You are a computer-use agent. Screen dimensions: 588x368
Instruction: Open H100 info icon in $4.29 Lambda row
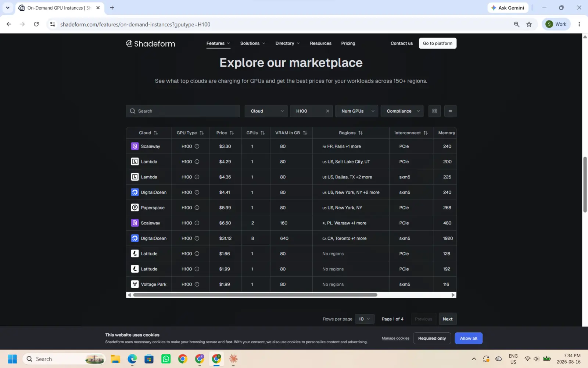click(197, 162)
